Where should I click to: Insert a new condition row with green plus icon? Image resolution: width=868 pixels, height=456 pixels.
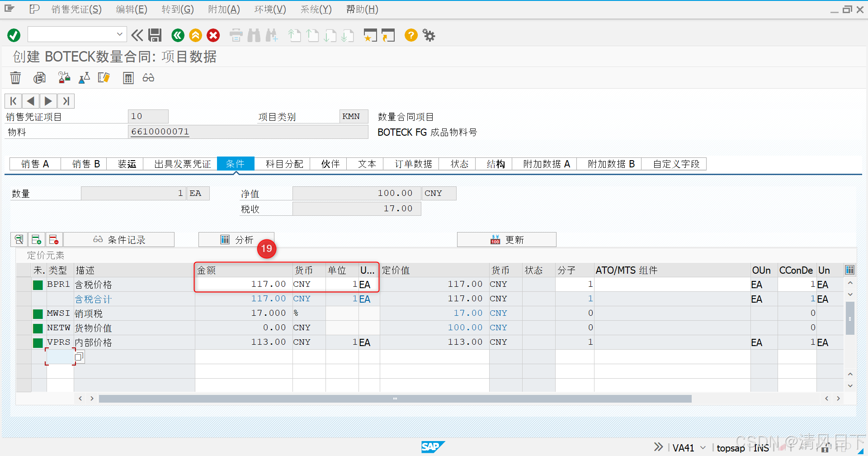click(37, 239)
